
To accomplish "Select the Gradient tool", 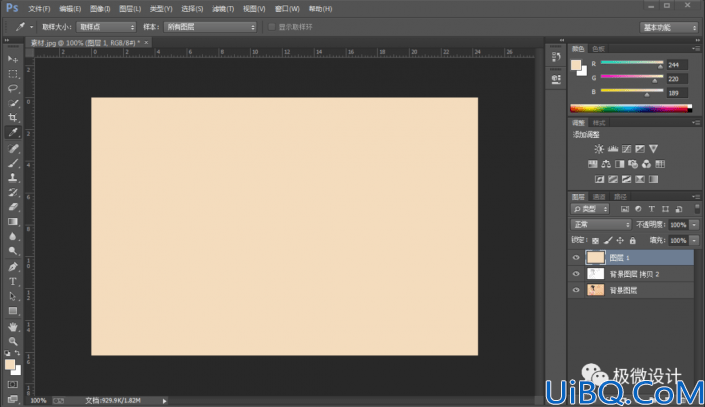I will pos(13,222).
